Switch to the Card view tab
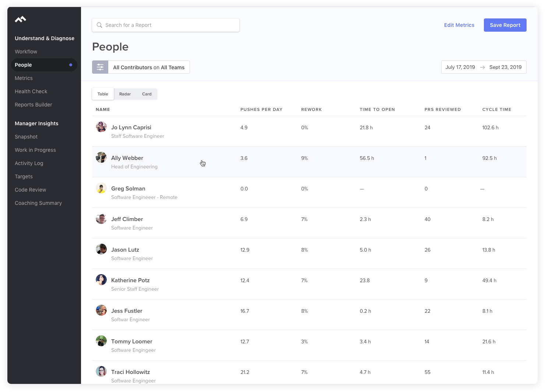 tap(147, 94)
